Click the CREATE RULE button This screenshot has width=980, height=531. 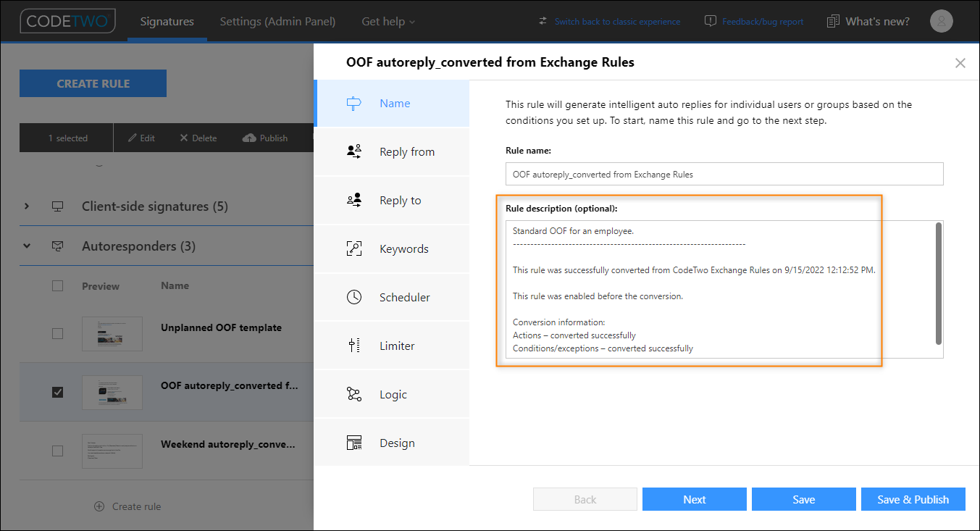pyautogui.click(x=93, y=83)
